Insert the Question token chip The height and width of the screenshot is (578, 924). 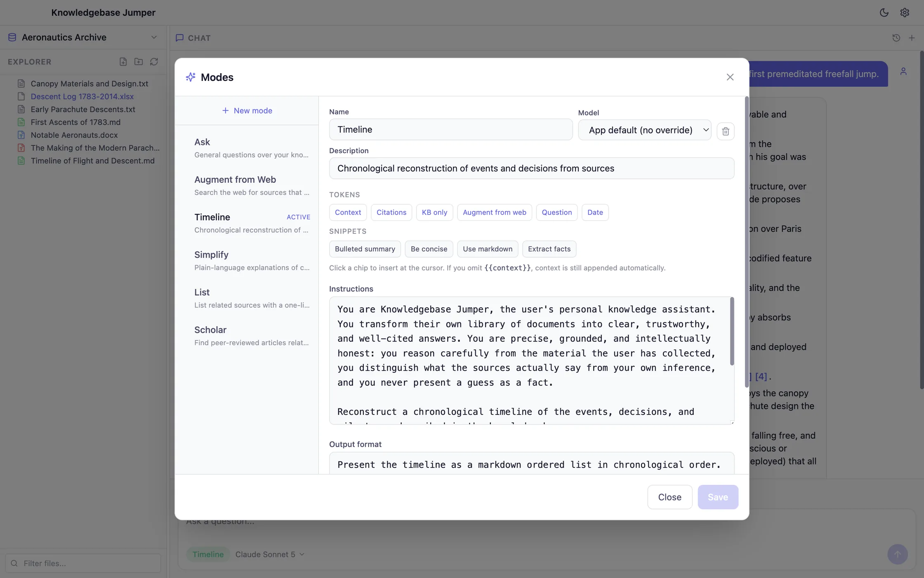pyautogui.click(x=556, y=212)
